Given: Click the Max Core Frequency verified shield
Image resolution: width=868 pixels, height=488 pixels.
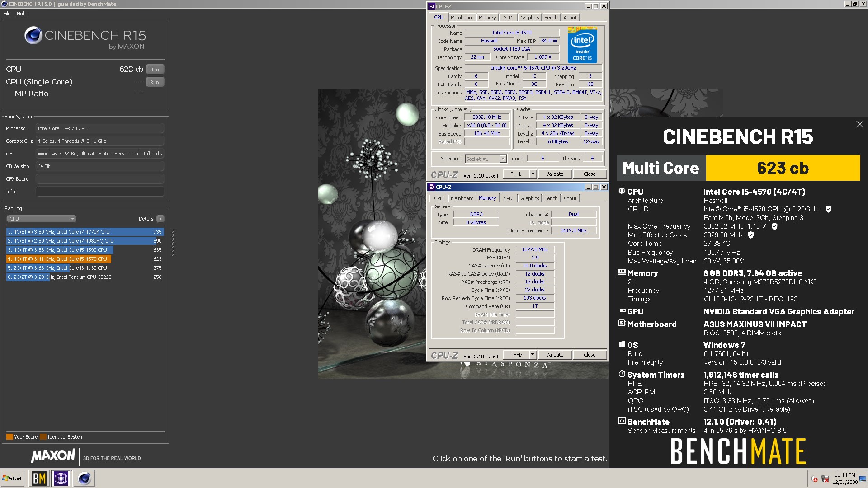Looking at the screenshot, I should tap(774, 226).
